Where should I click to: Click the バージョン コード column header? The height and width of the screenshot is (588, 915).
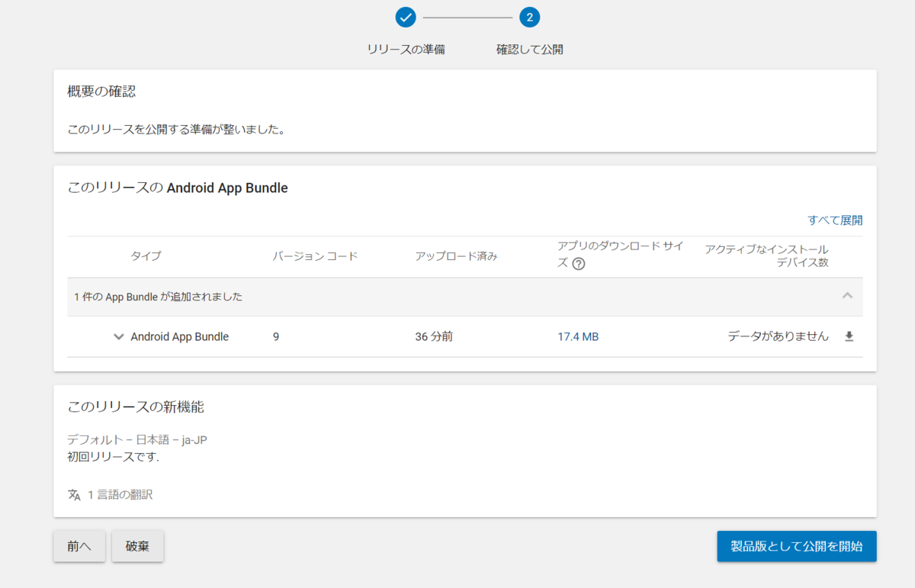point(315,256)
